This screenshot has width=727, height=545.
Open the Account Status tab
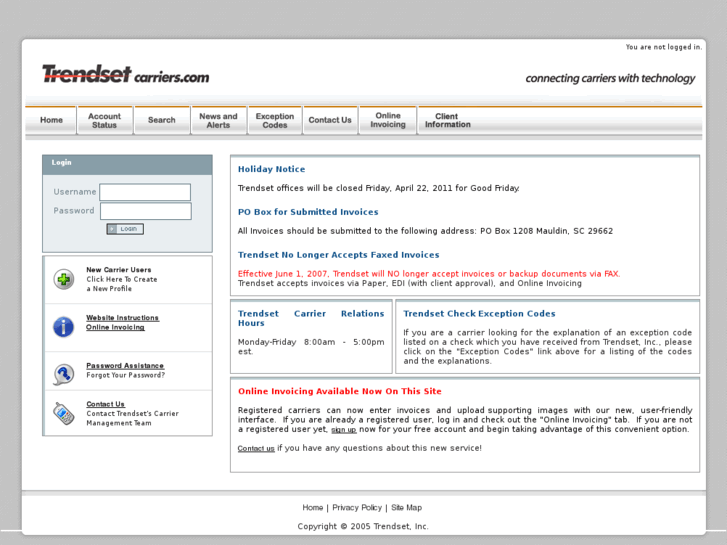(x=104, y=121)
